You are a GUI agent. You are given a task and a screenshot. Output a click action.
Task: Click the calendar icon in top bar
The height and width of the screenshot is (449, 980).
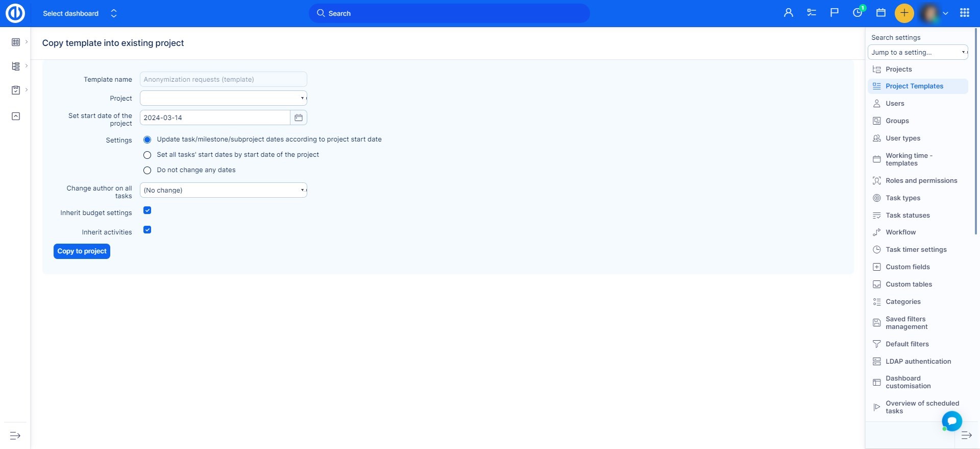click(880, 13)
